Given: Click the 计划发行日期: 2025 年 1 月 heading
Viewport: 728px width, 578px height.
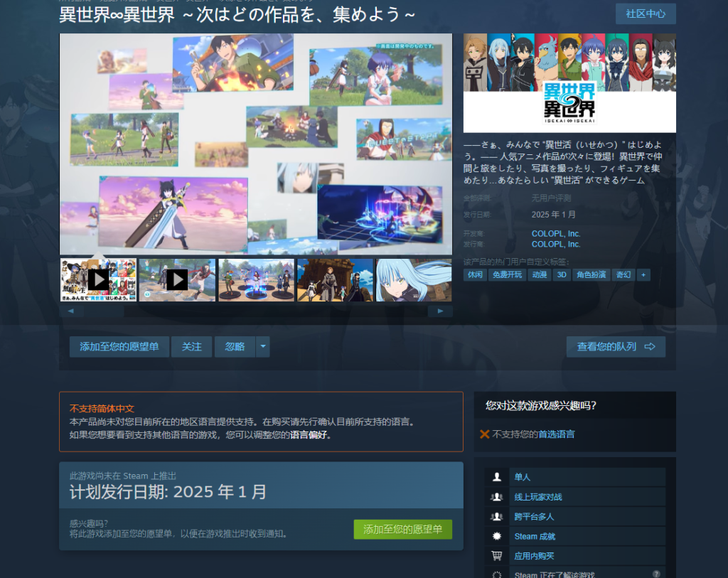Looking at the screenshot, I should (168, 492).
